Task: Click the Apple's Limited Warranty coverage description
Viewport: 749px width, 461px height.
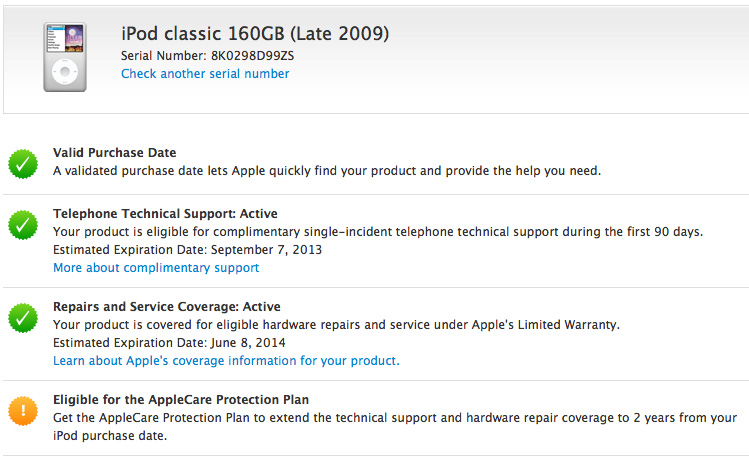Action: [x=337, y=325]
